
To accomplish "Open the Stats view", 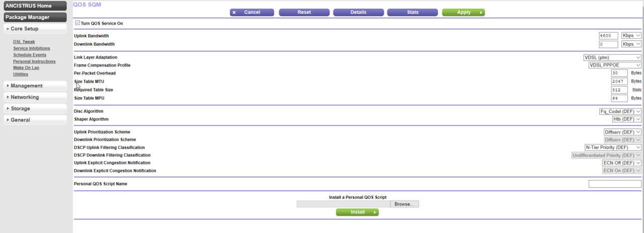I will point(413,12).
